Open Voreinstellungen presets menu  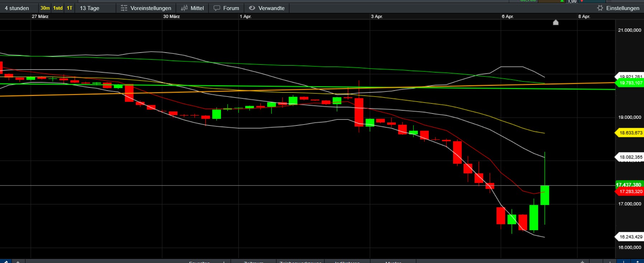coord(146,8)
